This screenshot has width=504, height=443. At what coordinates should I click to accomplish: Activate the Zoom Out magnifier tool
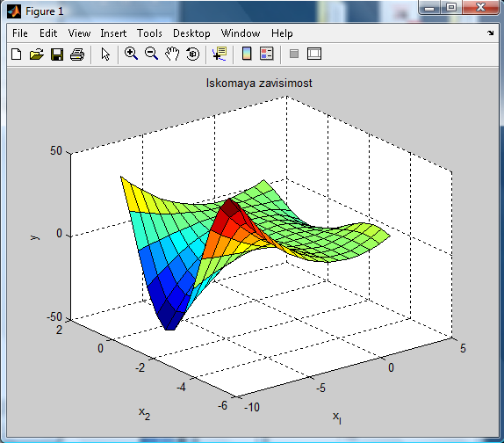click(x=151, y=54)
